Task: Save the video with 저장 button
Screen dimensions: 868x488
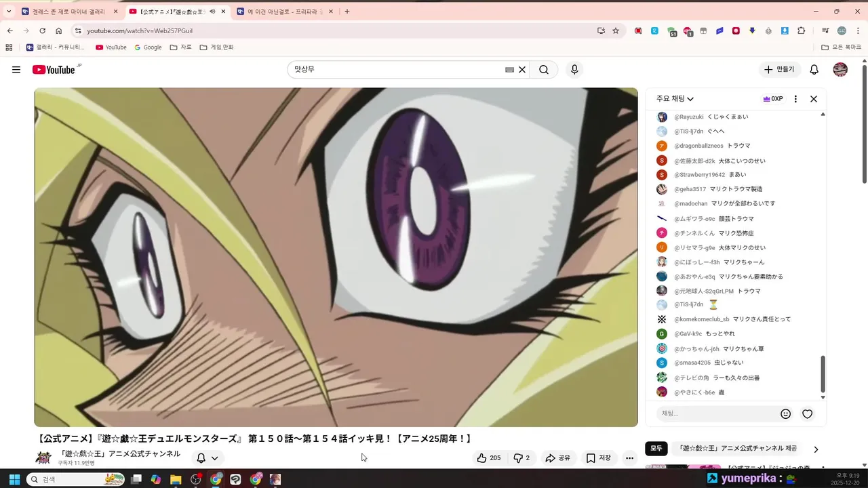Action: [599, 458]
